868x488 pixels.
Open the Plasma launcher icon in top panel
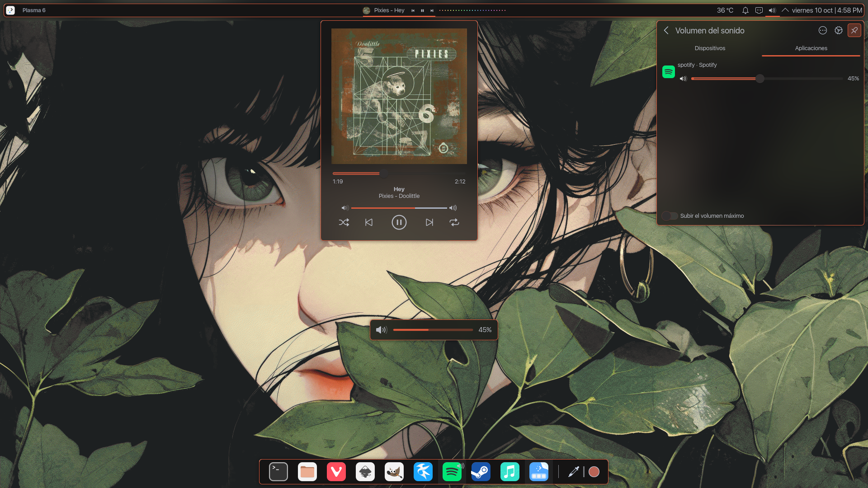coord(10,10)
